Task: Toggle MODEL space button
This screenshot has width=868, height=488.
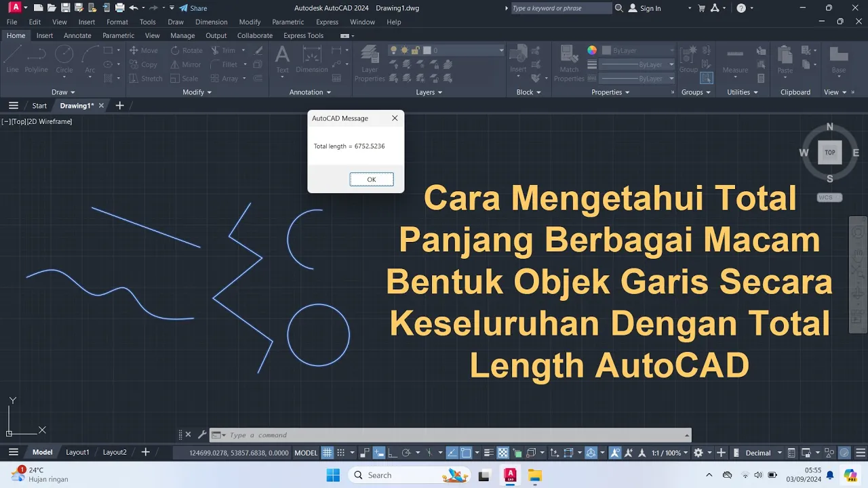Action: click(306, 453)
